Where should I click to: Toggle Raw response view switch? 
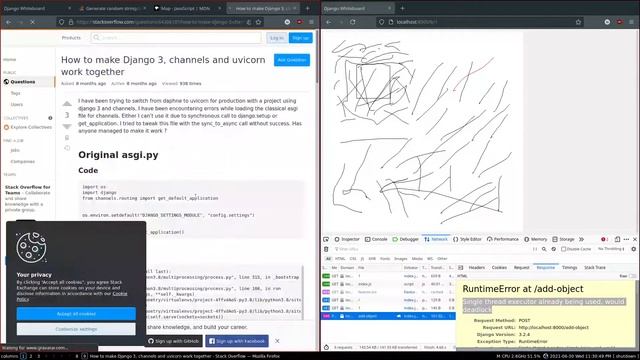coord(632,276)
